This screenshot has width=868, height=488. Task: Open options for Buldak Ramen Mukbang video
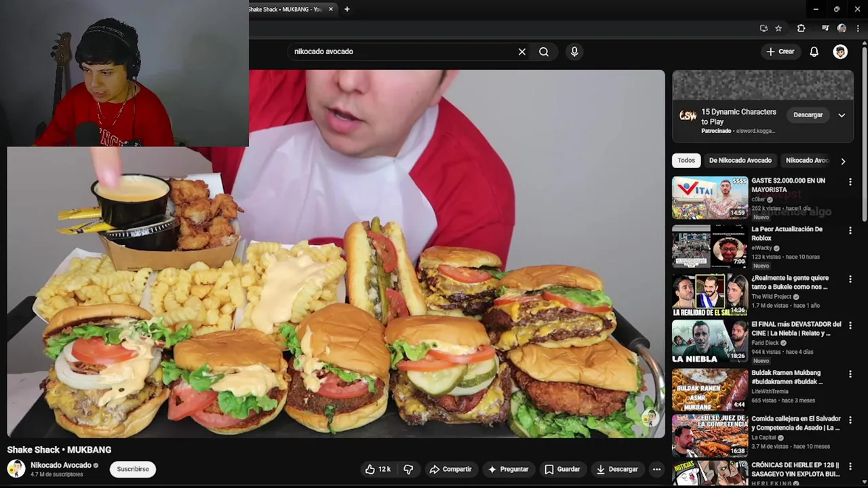click(850, 374)
